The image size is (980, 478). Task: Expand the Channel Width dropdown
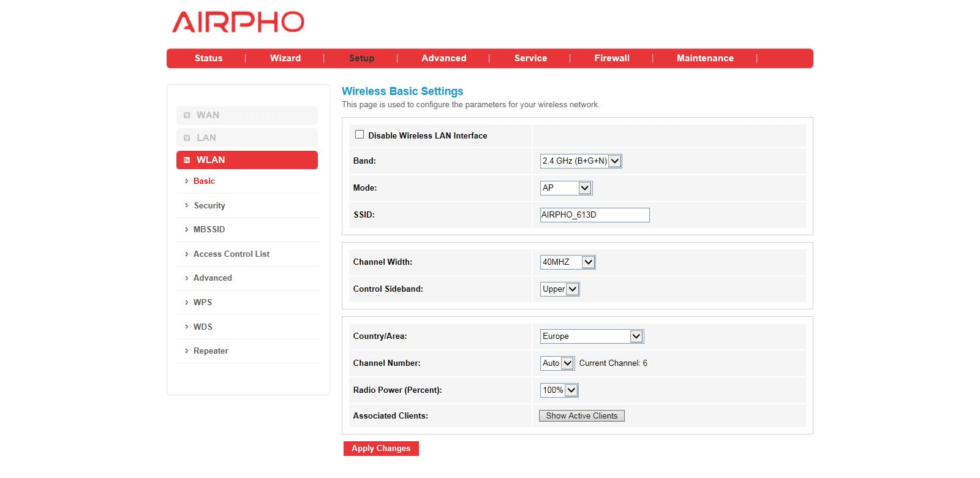568,262
